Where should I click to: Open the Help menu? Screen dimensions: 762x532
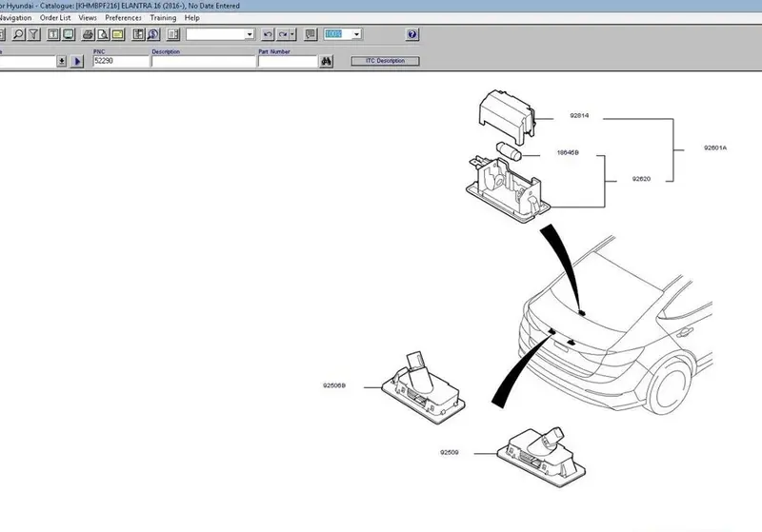192,18
